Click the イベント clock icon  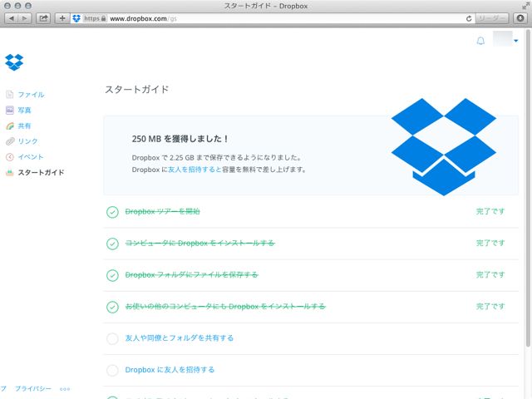tap(10, 157)
